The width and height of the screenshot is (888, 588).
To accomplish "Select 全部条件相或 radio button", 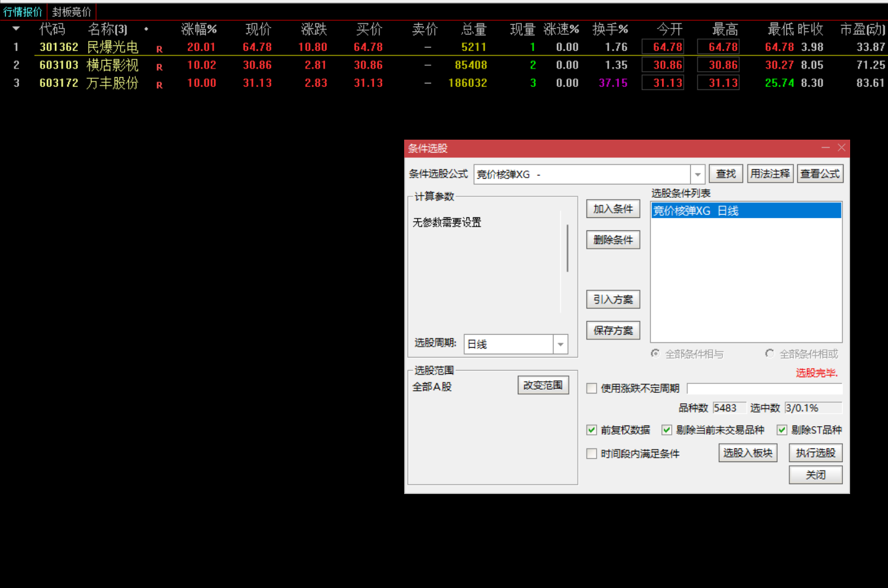I will pos(769,354).
